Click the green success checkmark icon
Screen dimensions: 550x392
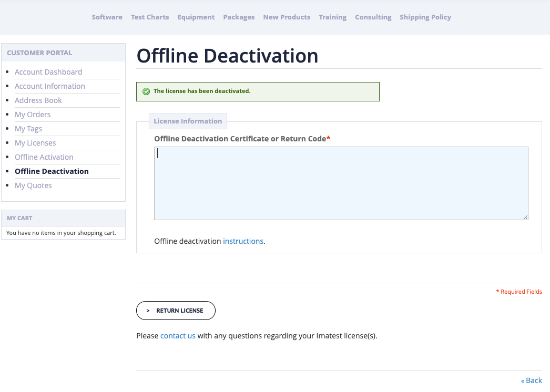pos(146,91)
